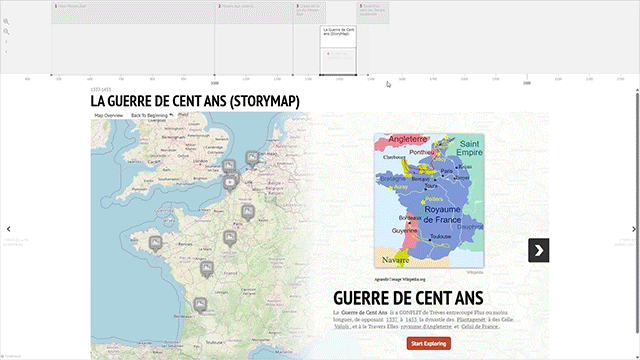The image size is (640, 360).
Task: Go to the next timeline slide
Action: [x=633, y=229]
